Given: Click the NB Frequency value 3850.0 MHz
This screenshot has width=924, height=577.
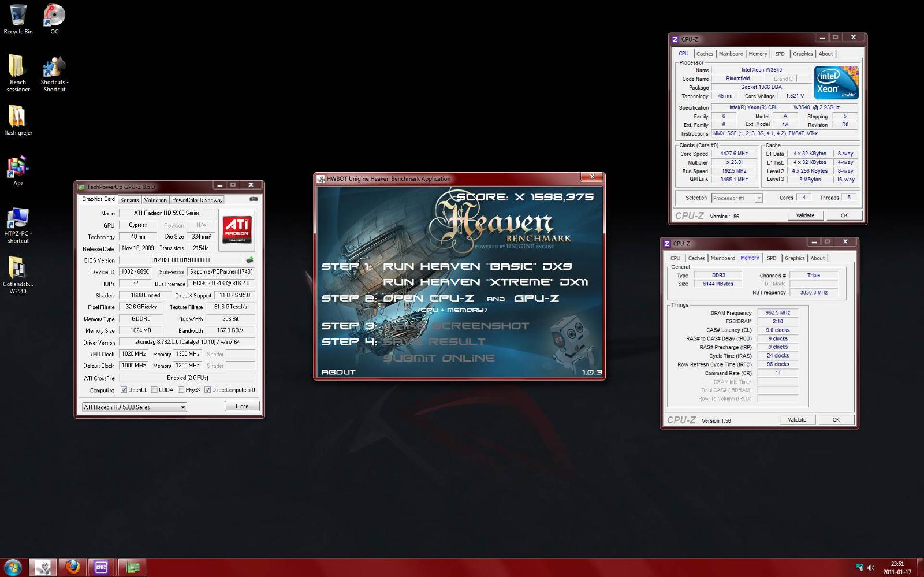Looking at the screenshot, I should pyautogui.click(x=814, y=292).
